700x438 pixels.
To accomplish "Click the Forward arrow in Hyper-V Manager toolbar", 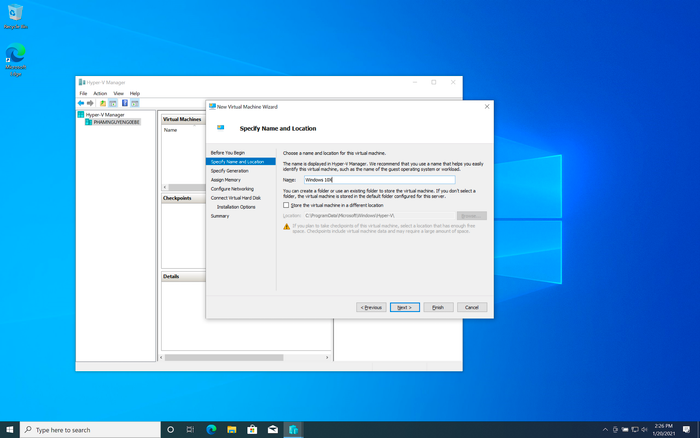I will coord(90,103).
